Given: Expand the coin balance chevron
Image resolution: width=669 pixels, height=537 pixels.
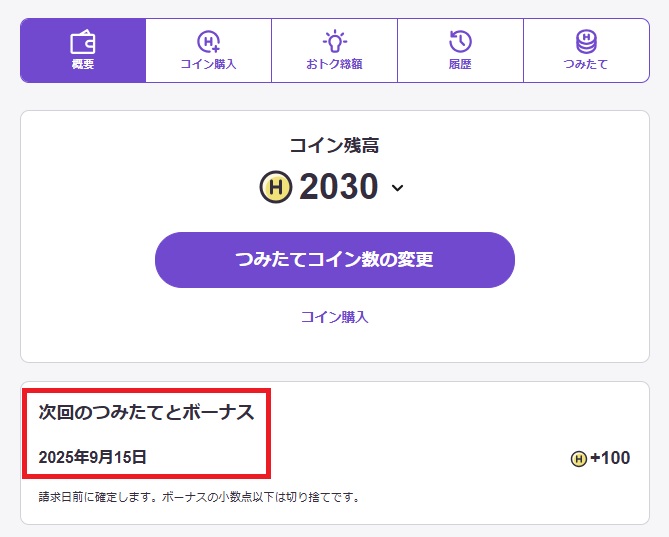Looking at the screenshot, I should point(397,188).
